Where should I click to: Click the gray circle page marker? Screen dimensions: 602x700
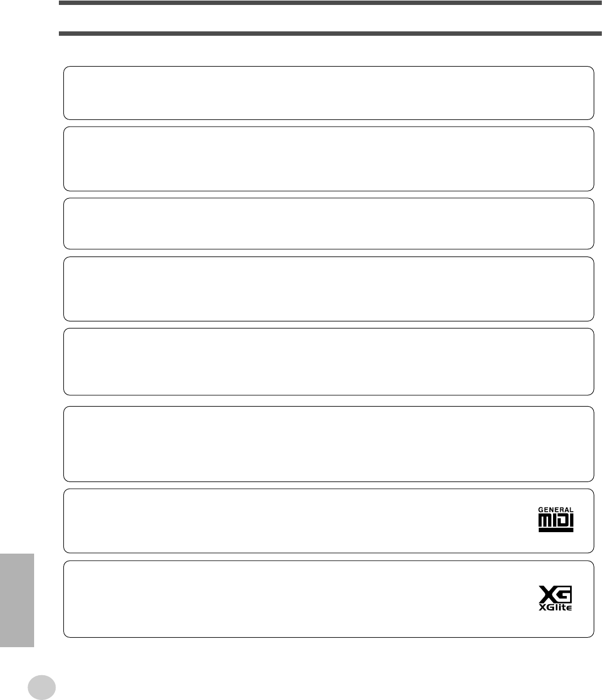(x=42, y=687)
